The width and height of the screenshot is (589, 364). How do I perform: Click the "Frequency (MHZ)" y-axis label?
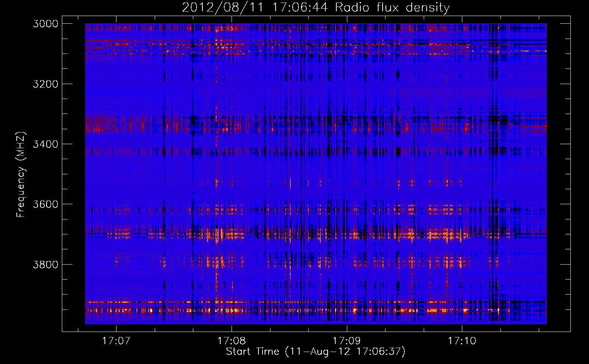20,175
